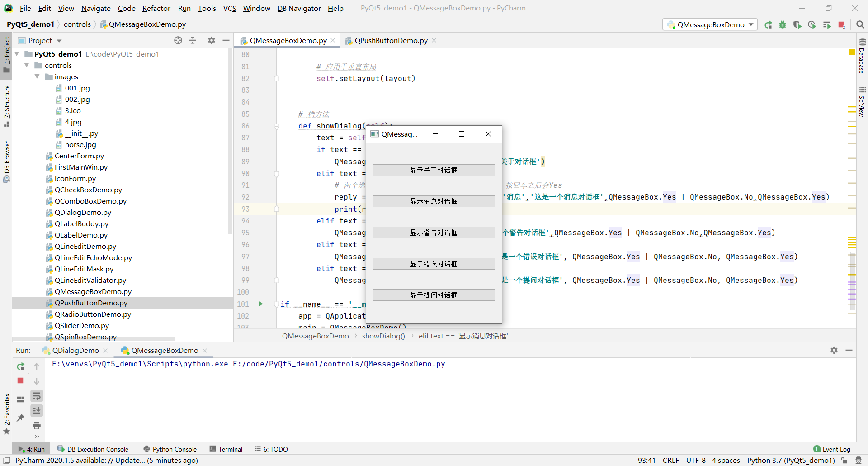Image resolution: width=868 pixels, height=466 pixels.
Task: Click the fold marker at line 86
Action: click(277, 126)
